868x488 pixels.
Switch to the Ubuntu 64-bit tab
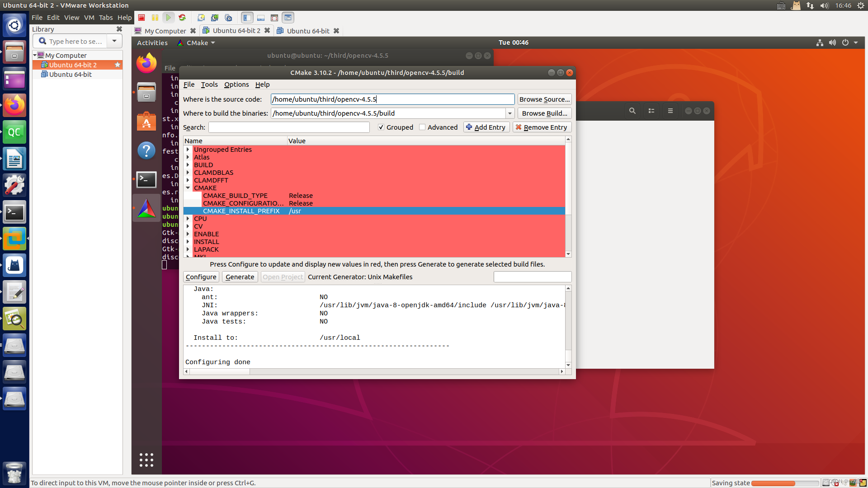(308, 31)
